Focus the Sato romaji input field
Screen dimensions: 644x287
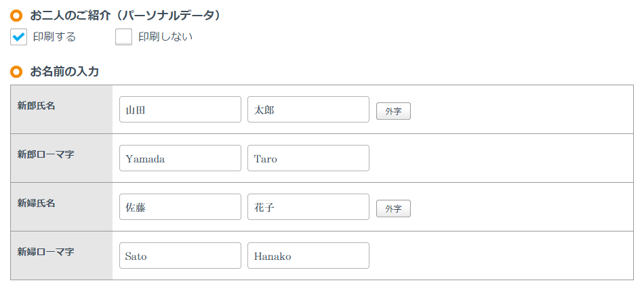180,256
